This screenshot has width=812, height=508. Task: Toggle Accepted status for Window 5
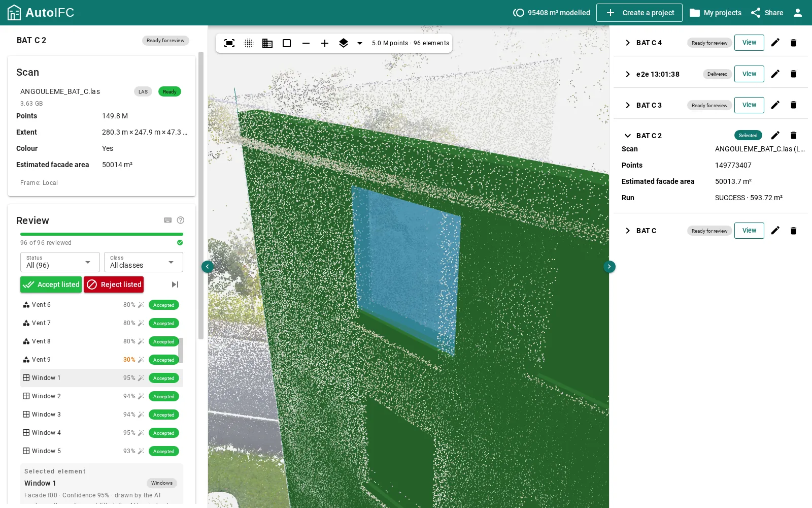pyautogui.click(x=163, y=452)
